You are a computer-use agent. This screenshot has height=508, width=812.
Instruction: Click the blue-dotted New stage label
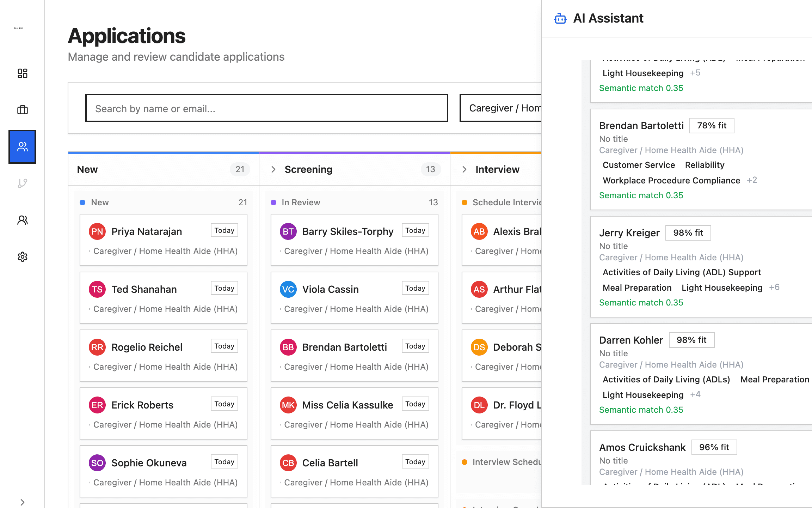(100, 202)
